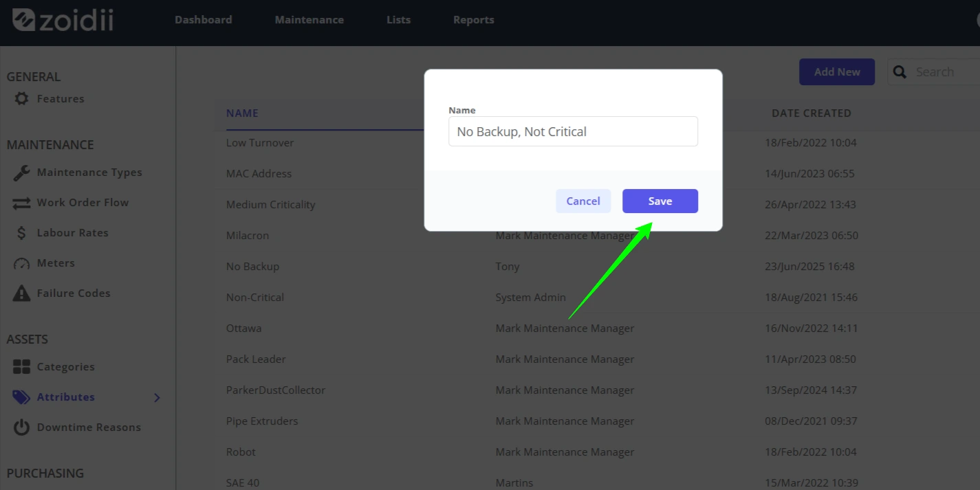Click System Admin creator cell
Screen dimensions: 980x490
click(x=530, y=298)
